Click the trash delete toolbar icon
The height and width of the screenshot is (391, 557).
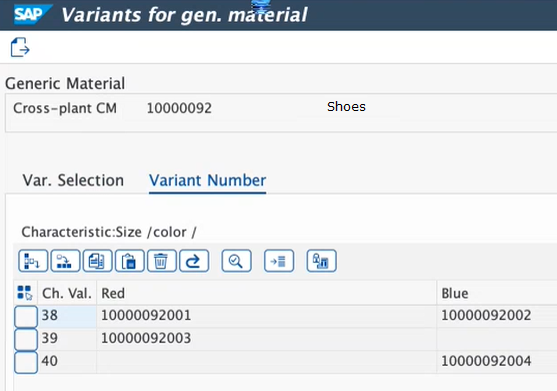[x=162, y=261]
